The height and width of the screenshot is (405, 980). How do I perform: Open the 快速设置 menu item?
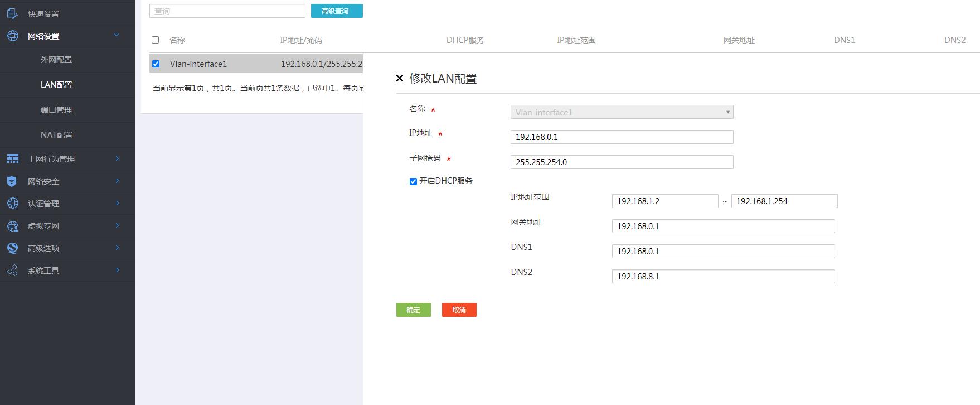pos(43,14)
